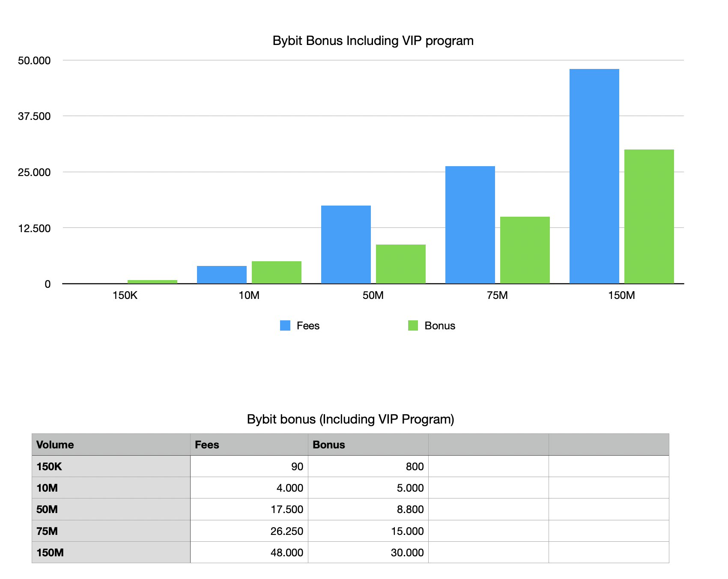Select the table title 'Bybit bonus (Including VIP Program)'
The image size is (728, 579).
350,419
